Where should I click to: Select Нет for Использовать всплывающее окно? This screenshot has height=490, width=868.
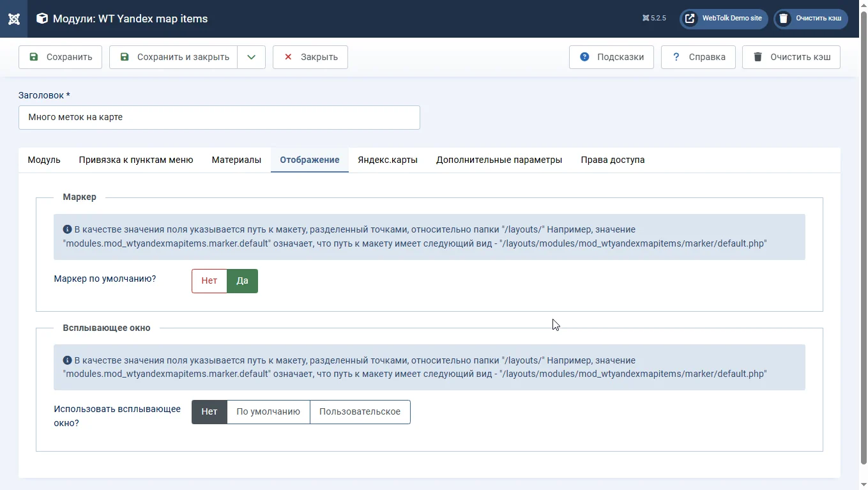tap(209, 412)
